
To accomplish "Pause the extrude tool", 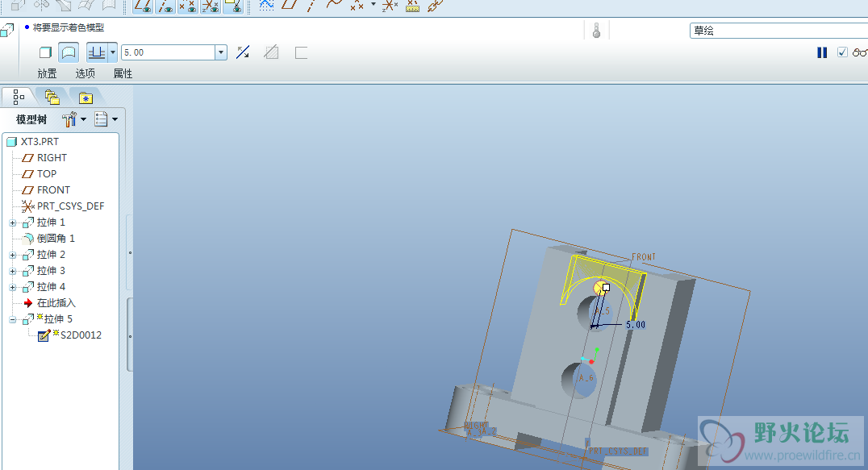I will tap(822, 52).
